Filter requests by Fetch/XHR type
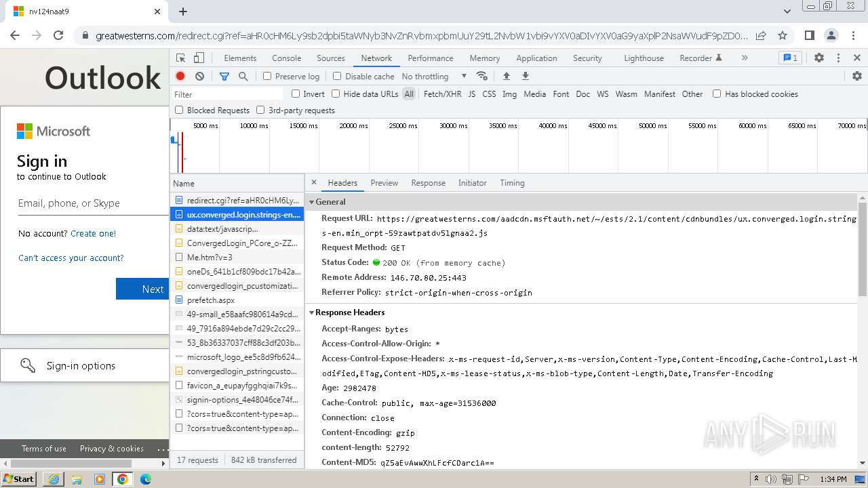 (442, 94)
